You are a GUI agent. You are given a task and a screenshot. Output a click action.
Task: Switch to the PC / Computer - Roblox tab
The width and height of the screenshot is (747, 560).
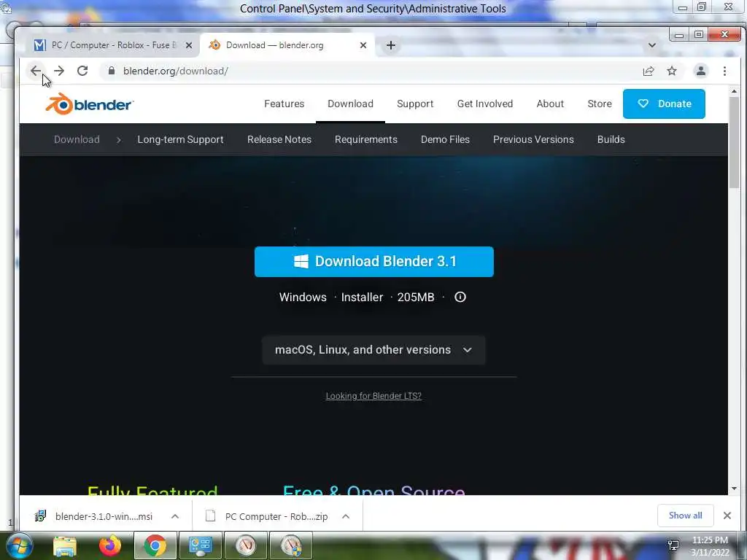point(113,45)
